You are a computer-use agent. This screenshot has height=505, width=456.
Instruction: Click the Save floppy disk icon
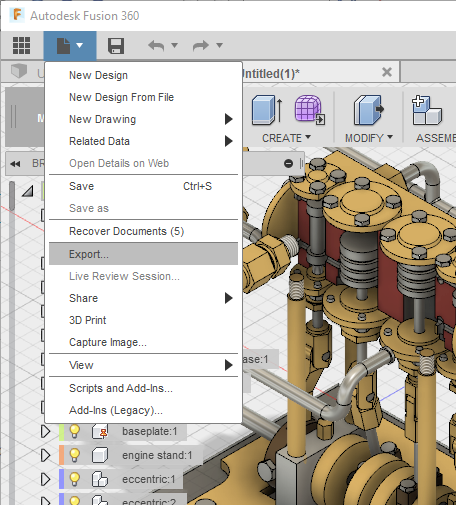point(116,46)
